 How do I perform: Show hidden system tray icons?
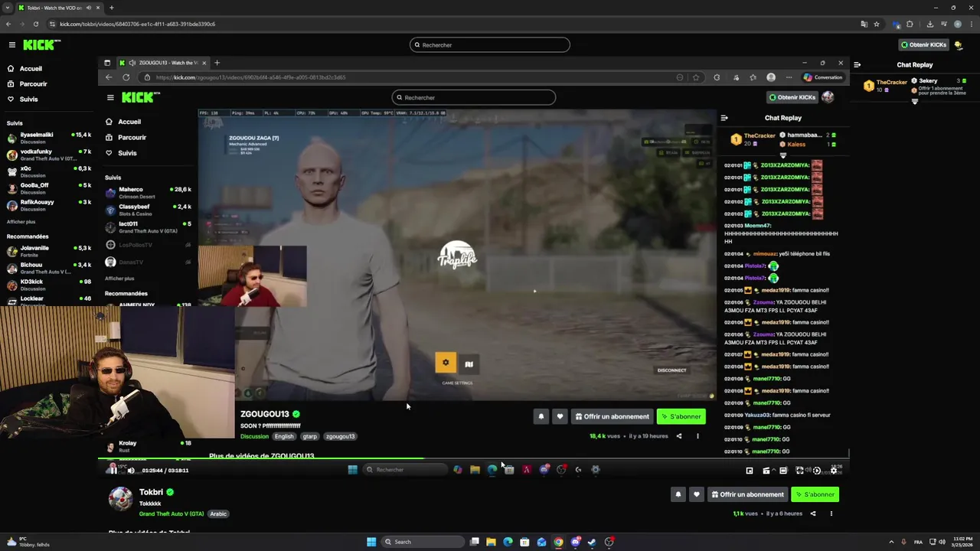(891, 542)
